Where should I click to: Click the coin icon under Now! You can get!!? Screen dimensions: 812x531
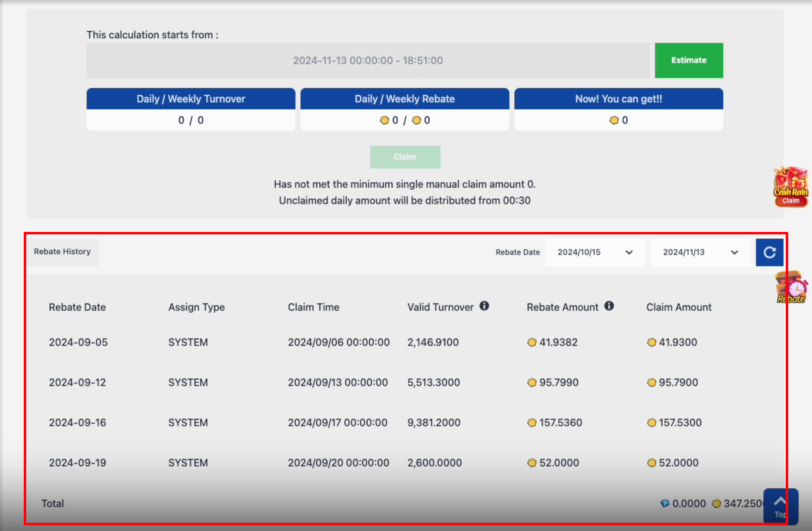(614, 120)
